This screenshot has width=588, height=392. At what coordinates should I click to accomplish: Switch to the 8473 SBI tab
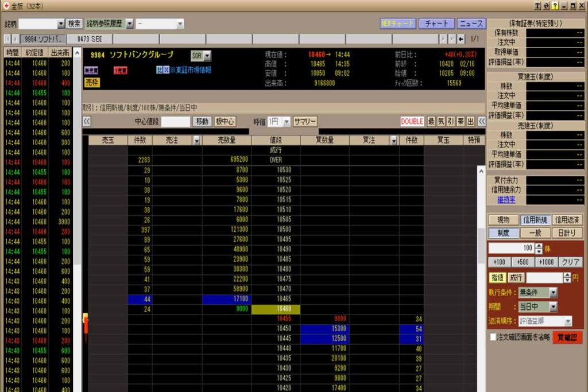coord(88,39)
